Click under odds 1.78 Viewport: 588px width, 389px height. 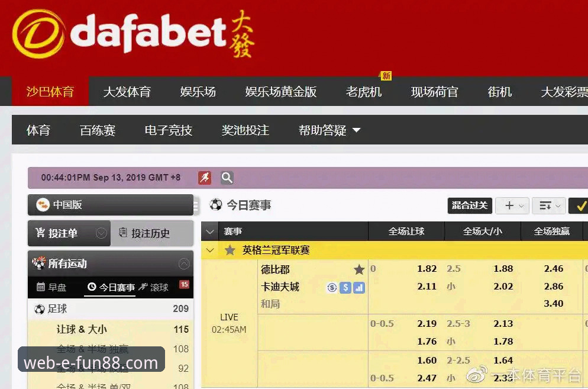(x=503, y=342)
